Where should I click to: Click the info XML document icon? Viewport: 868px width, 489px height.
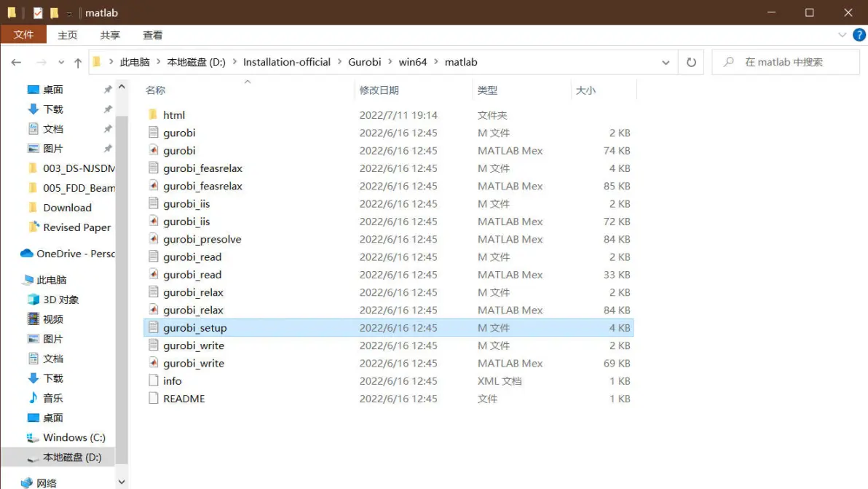coord(154,380)
